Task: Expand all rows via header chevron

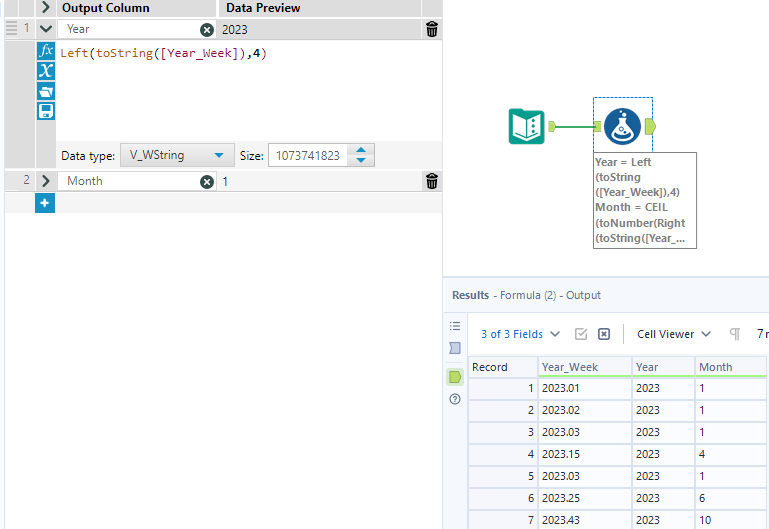Action: coord(46,7)
